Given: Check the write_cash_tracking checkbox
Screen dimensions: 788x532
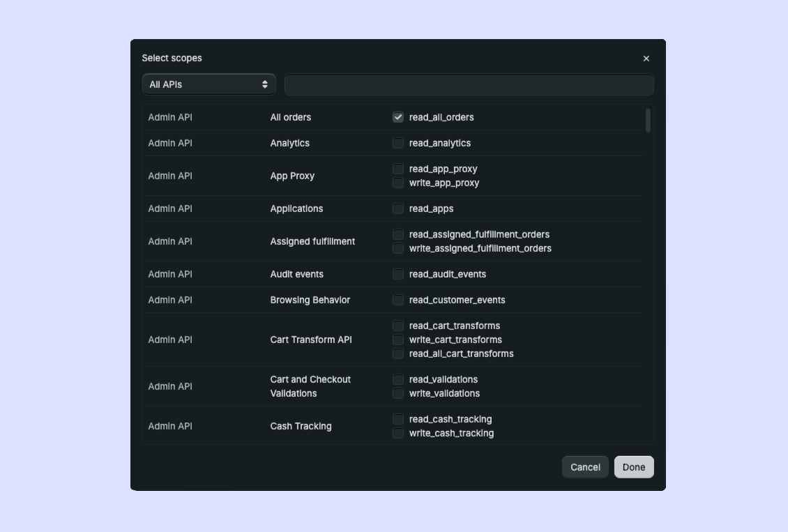Looking at the screenshot, I should click(398, 434).
